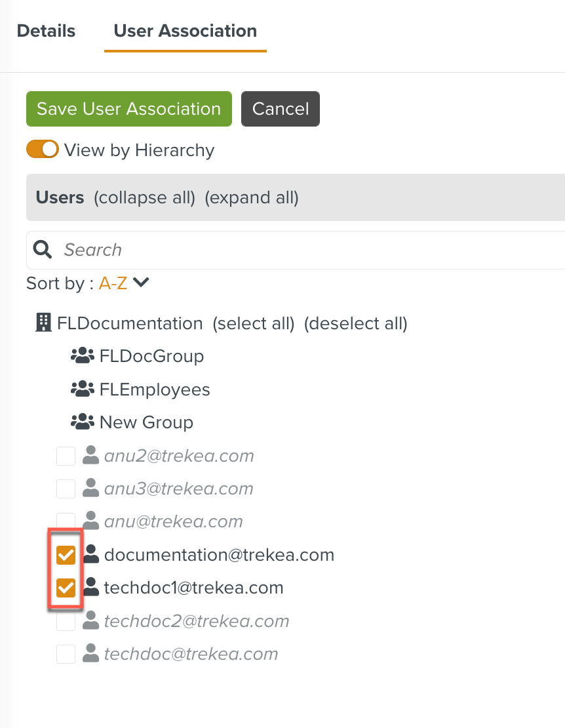Click the FLEmployees group icon
This screenshot has width=565, height=728.
pyautogui.click(x=83, y=390)
